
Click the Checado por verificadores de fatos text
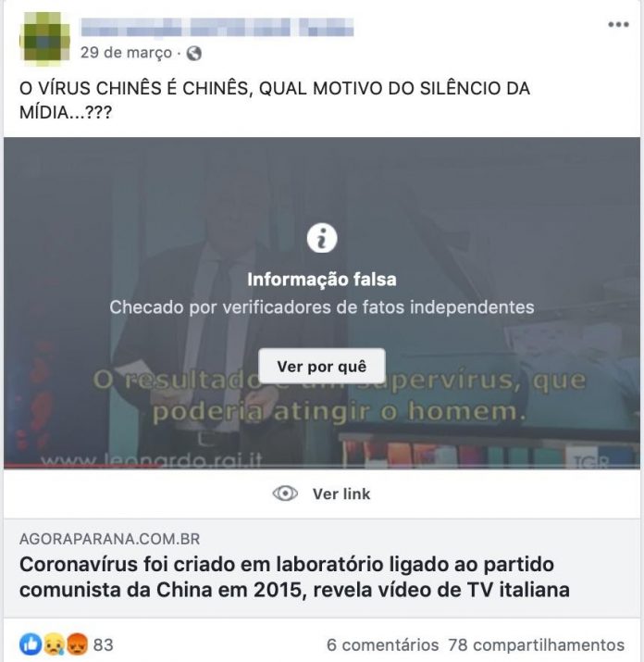(x=322, y=307)
